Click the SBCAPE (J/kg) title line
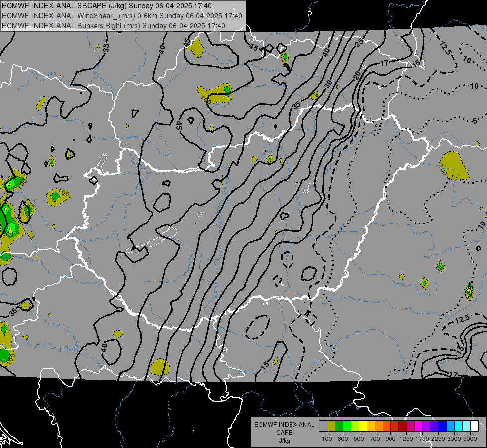The width and height of the screenshot is (487, 448). (x=107, y=6)
